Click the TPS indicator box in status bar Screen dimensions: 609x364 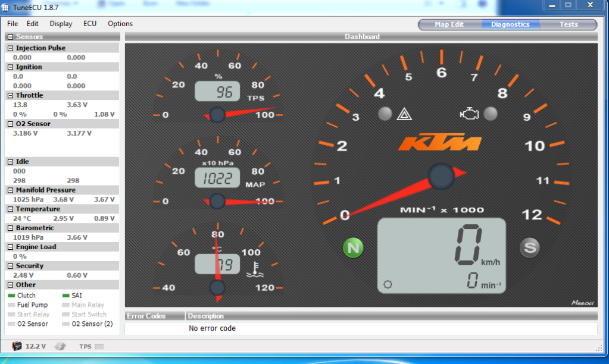pos(99,346)
